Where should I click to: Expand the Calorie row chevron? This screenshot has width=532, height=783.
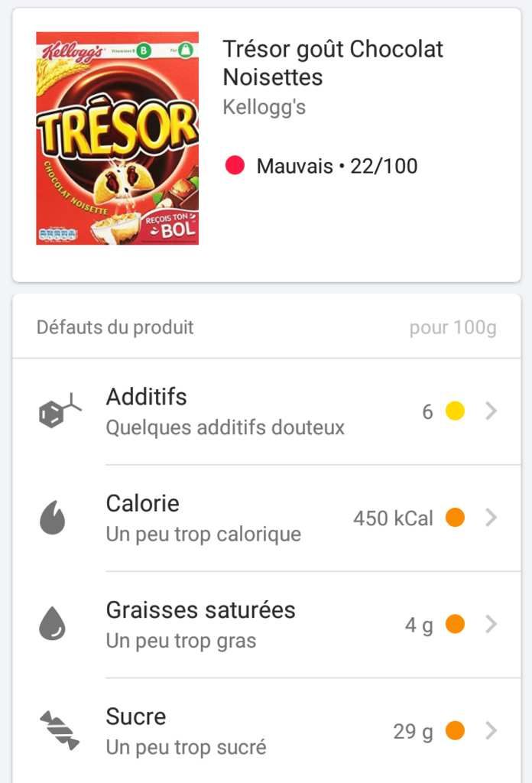coord(491,518)
